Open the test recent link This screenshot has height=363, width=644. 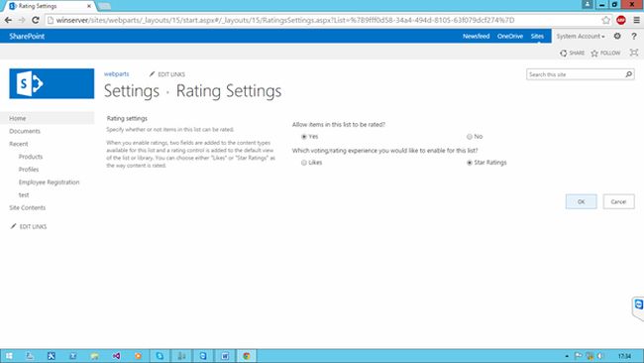24,194
